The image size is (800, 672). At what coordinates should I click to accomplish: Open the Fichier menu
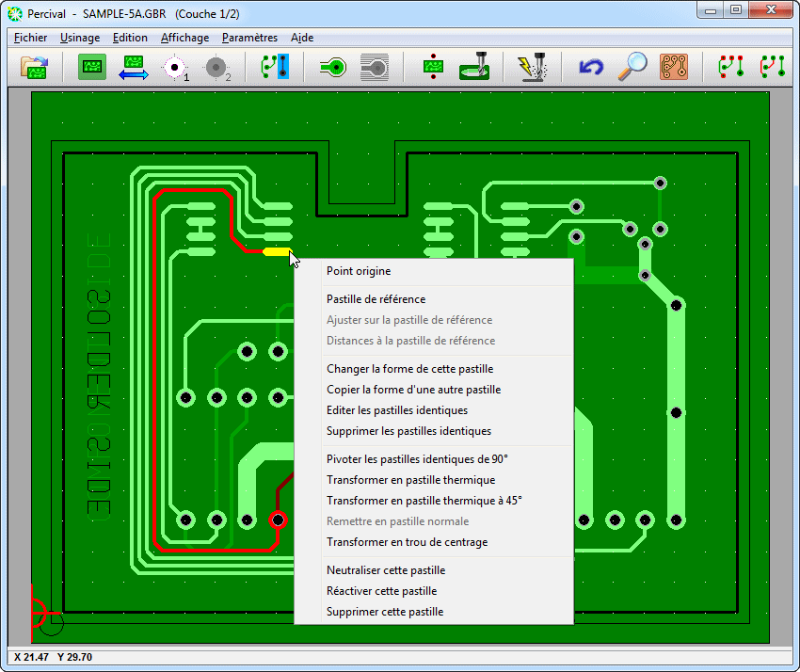[x=31, y=38]
